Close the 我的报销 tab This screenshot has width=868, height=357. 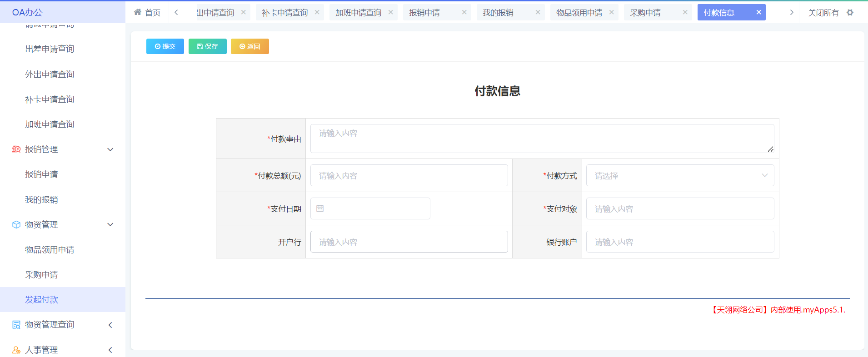[x=538, y=12]
